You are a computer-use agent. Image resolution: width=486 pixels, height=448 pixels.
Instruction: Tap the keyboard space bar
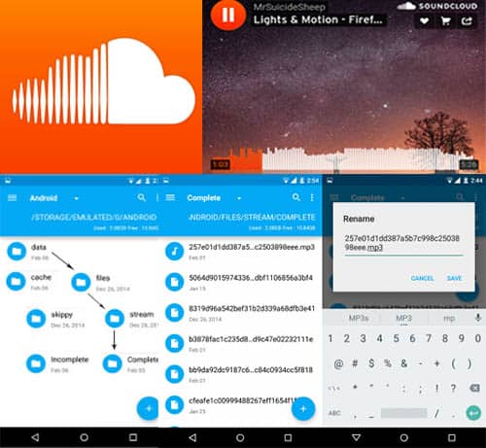tap(403, 413)
